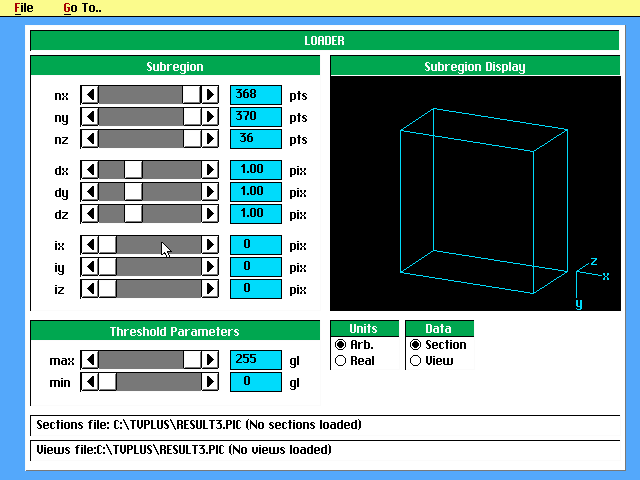
Task: Click the max threshold slider thumb
Action: tap(191, 360)
